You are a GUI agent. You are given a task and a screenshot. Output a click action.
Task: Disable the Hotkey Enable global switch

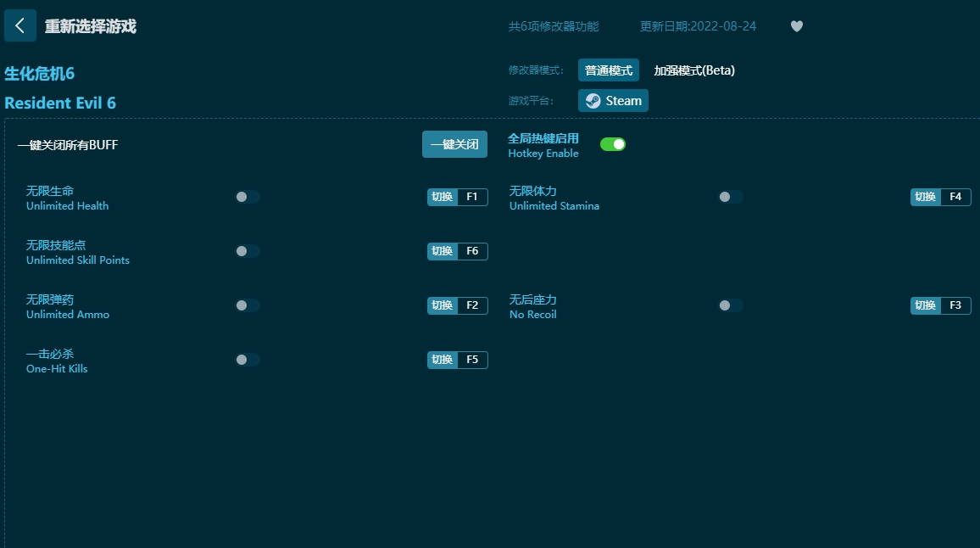pyautogui.click(x=612, y=144)
